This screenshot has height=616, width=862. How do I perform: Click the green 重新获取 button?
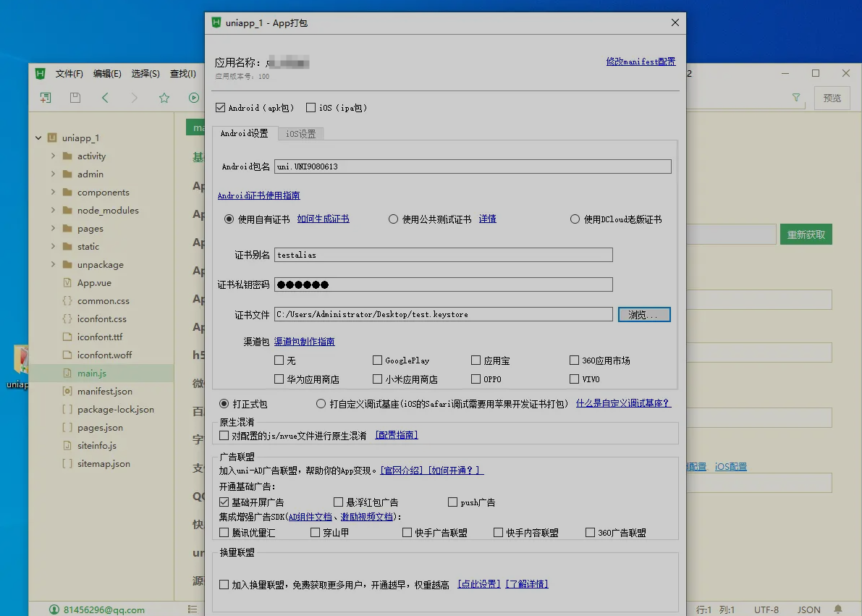click(x=806, y=235)
